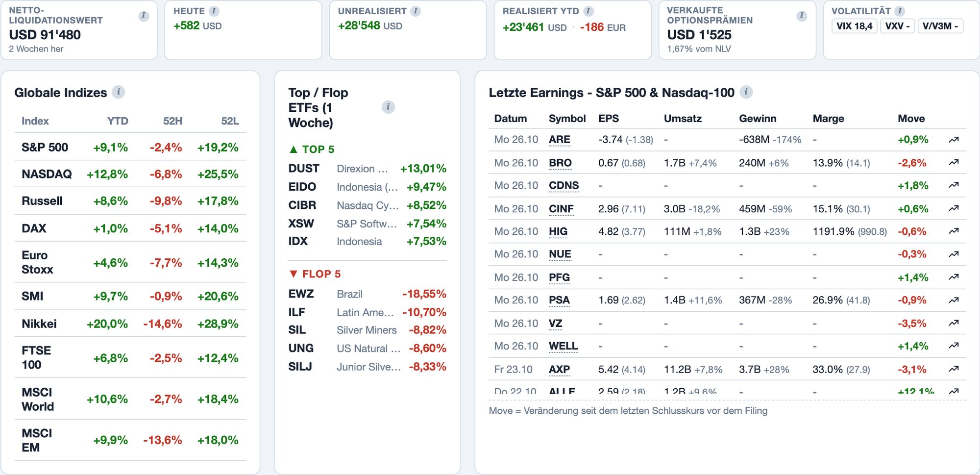The height and width of the screenshot is (475, 980).
Task: Click the Move column header
Action: tap(911, 119)
